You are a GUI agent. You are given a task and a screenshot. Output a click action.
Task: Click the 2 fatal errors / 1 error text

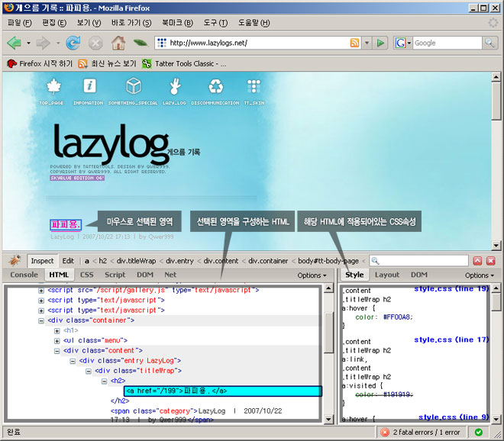point(426,433)
